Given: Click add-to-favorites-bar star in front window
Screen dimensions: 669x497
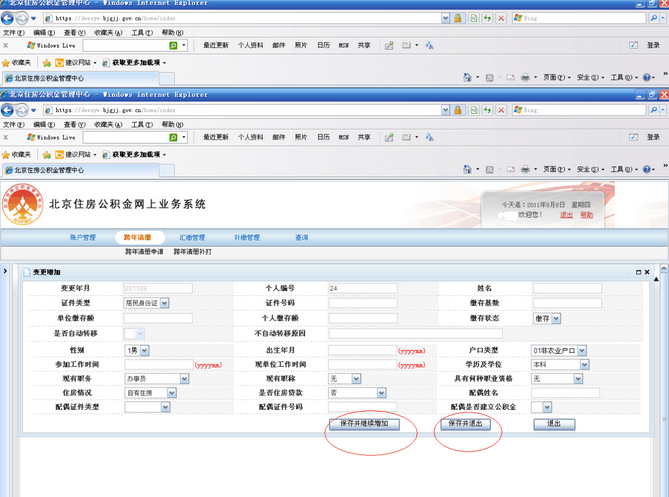Looking at the screenshot, I should [x=47, y=154].
